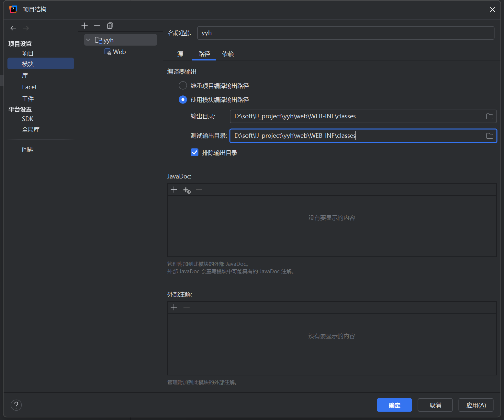Collapse the yyh module tree node

coord(88,39)
